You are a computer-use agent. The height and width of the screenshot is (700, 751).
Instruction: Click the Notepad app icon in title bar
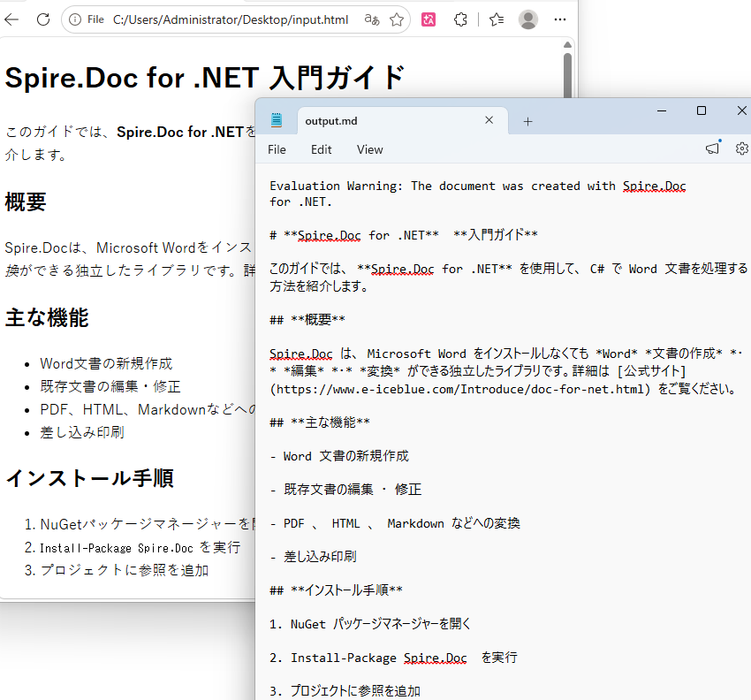[277, 120]
